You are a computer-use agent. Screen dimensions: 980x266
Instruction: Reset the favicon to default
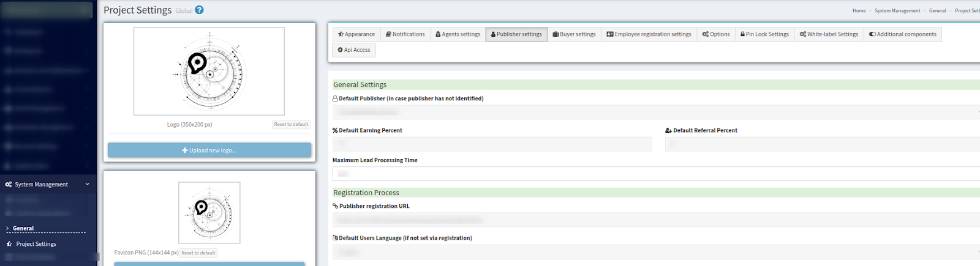(x=198, y=253)
